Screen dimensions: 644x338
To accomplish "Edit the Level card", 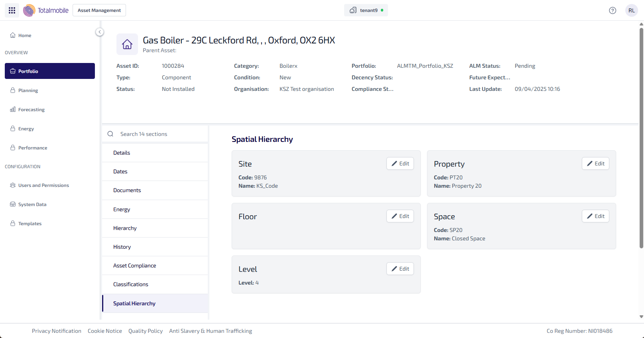I will click(400, 269).
